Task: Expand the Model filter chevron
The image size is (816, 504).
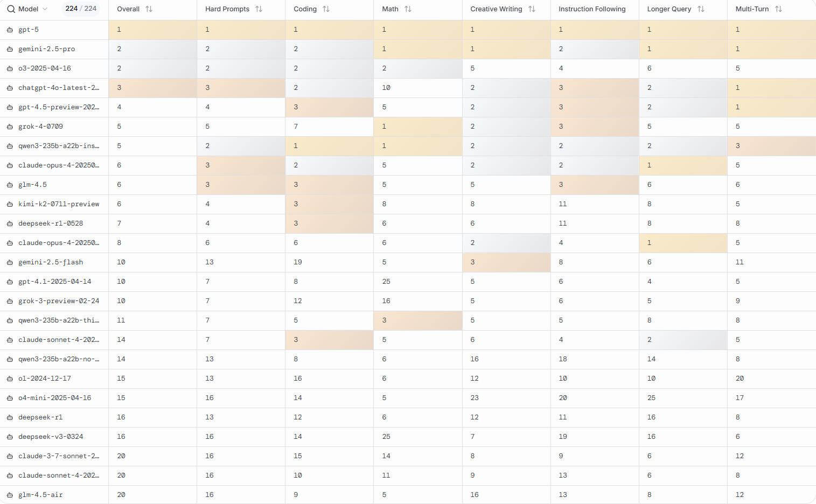Action: (x=45, y=9)
